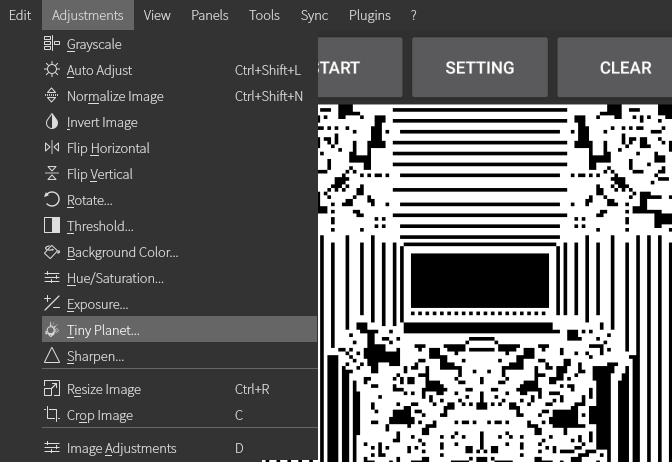The height and width of the screenshot is (462, 672).
Task: Click the Ctrl+Shift+N shortcut text
Action: point(269,96)
